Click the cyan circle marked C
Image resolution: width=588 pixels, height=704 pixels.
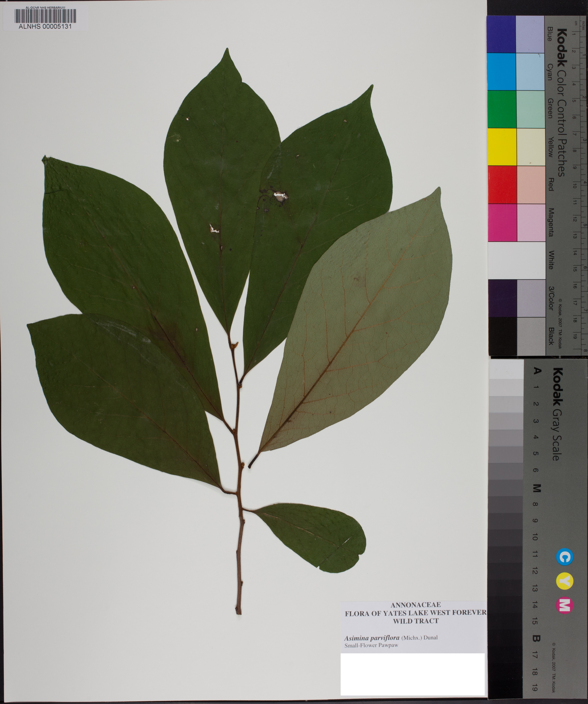(x=565, y=557)
